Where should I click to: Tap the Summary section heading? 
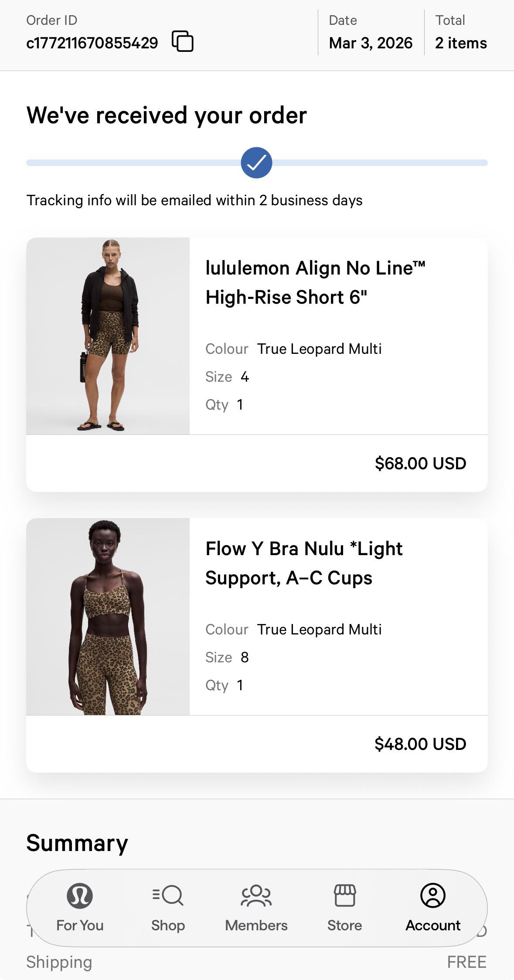point(77,843)
